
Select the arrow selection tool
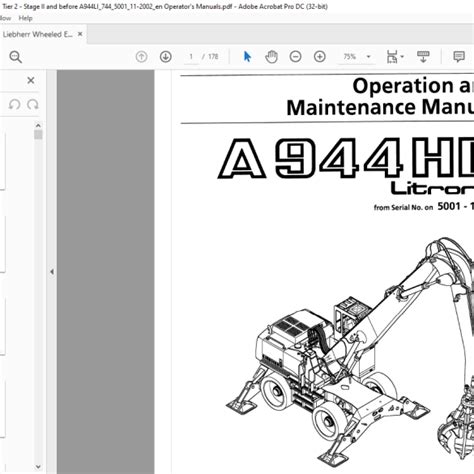(247, 57)
